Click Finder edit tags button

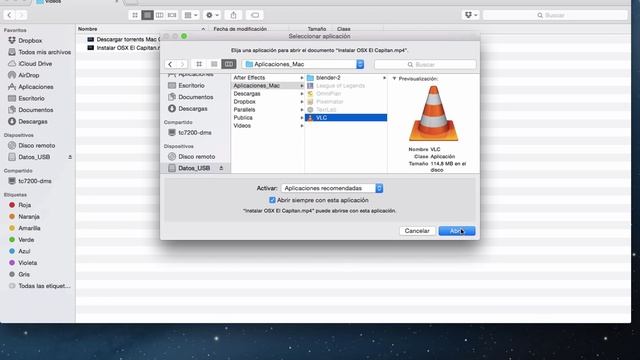[x=255, y=15]
